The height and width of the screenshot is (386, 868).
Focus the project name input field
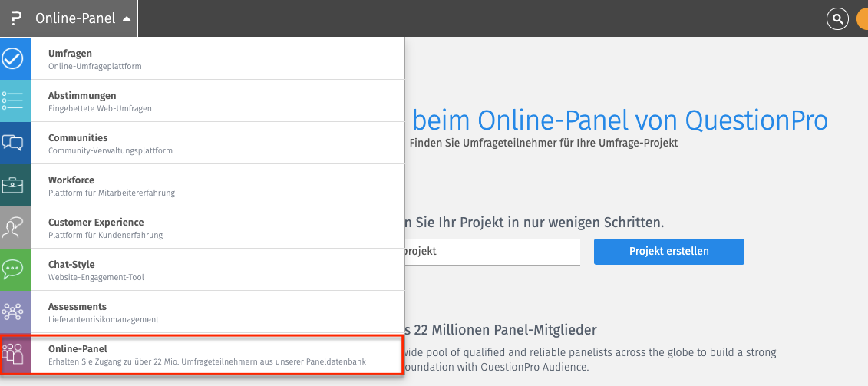492,252
